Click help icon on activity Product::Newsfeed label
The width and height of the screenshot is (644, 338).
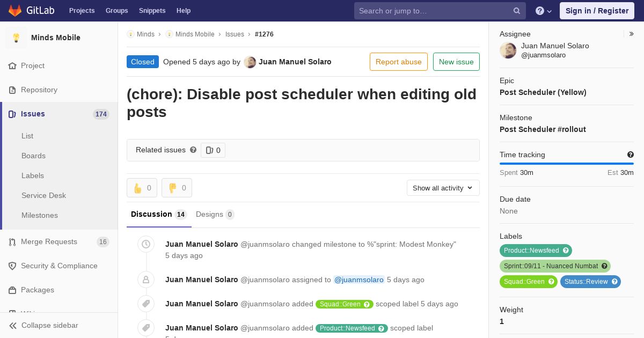point(381,328)
